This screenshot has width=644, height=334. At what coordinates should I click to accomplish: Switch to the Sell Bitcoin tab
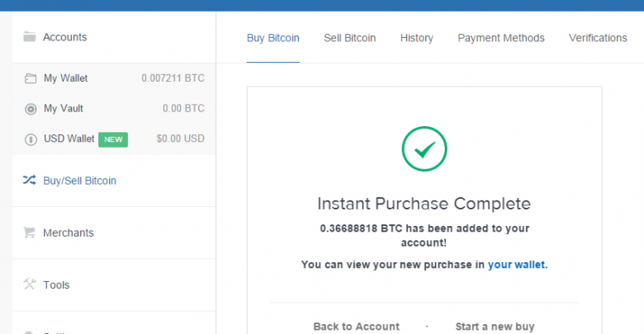tap(349, 38)
